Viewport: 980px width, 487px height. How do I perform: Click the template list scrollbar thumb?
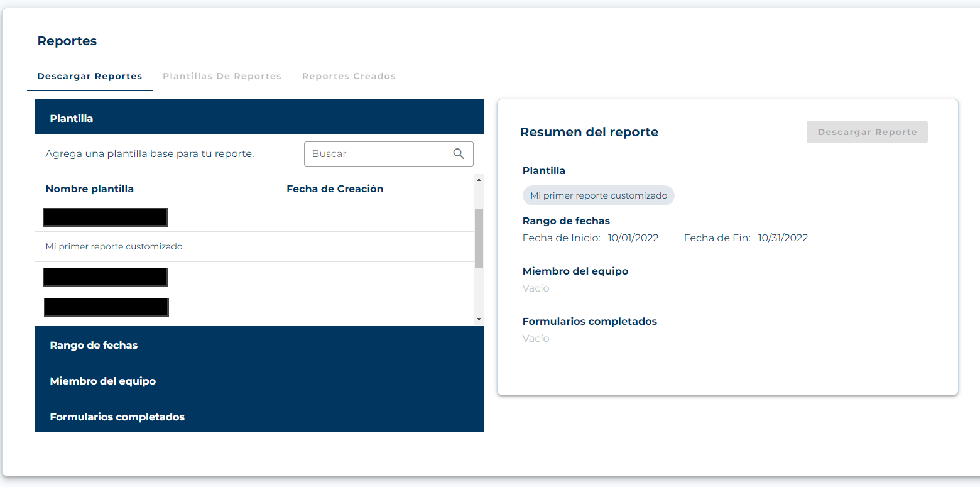tap(479, 238)
